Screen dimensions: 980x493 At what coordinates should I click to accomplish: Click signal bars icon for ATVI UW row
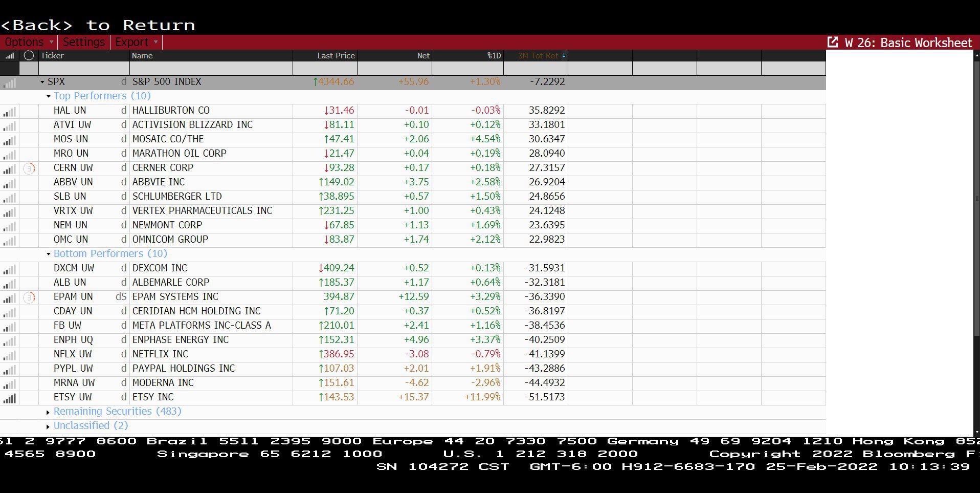[9, 125]
